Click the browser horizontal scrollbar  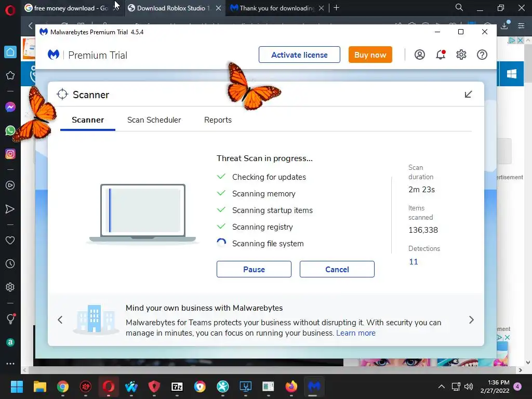tap(273, 370)
